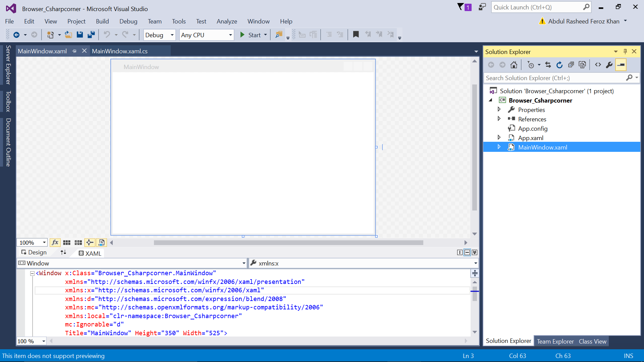Expand the References tree node
Image resolution: width=644 pixels, height=362 pixels.
499,119
